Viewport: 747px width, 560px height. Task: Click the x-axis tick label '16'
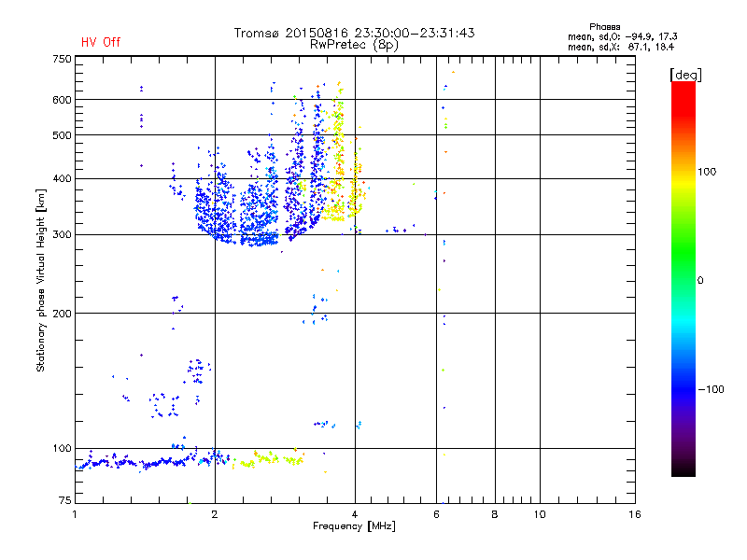point(635,514)
